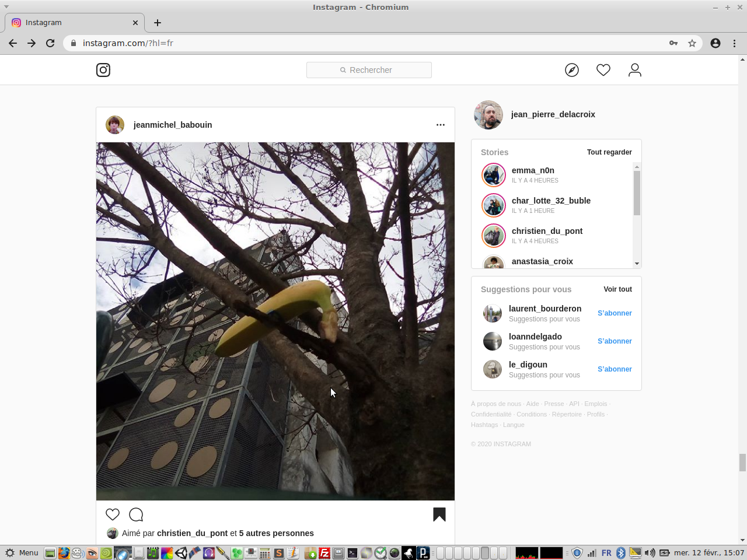Open the Chromium three-dot menu

pyautogui.click(x=734, y=43)
